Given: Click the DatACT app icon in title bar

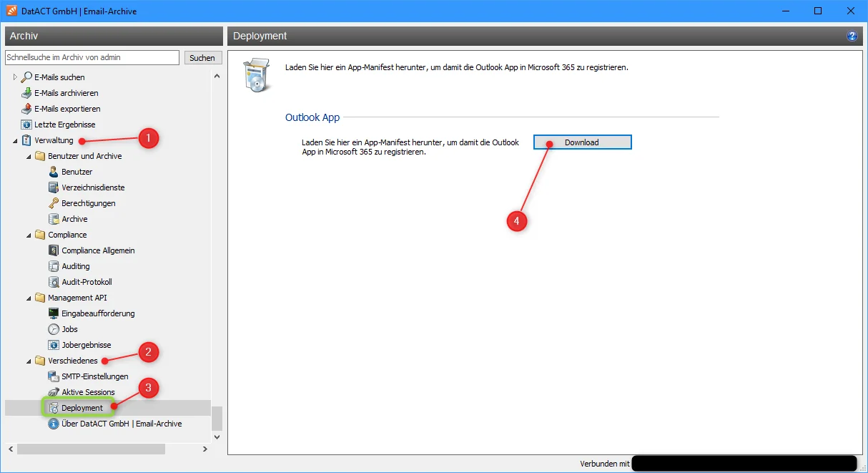Looking at the screenshot, I should [x=11, y=11].
